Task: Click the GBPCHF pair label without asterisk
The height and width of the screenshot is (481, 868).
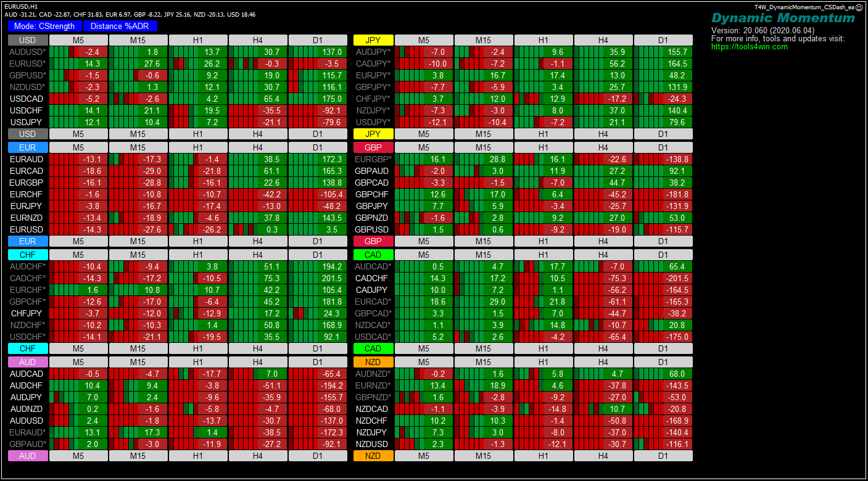Action: [x=371, y=194]
